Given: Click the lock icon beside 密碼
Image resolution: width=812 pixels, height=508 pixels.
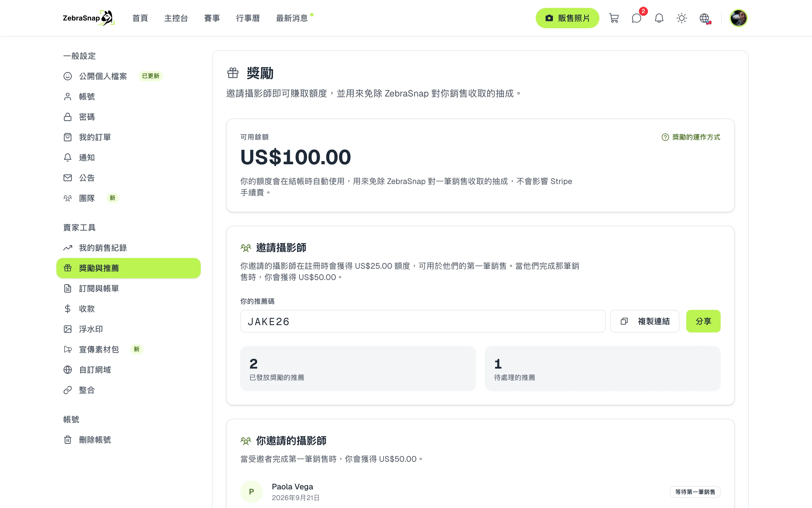Looking at the screenshot, I should pos(68,117).
